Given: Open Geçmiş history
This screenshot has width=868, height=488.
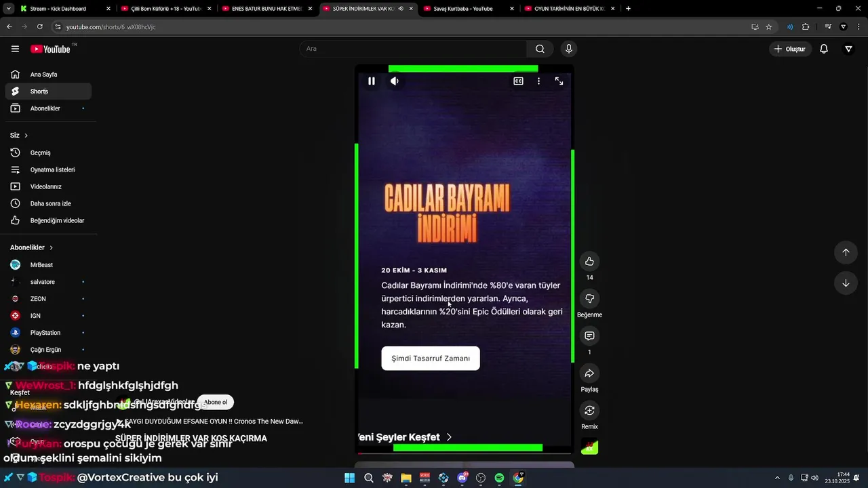Looking at the screenshot, I should (48, 152).
